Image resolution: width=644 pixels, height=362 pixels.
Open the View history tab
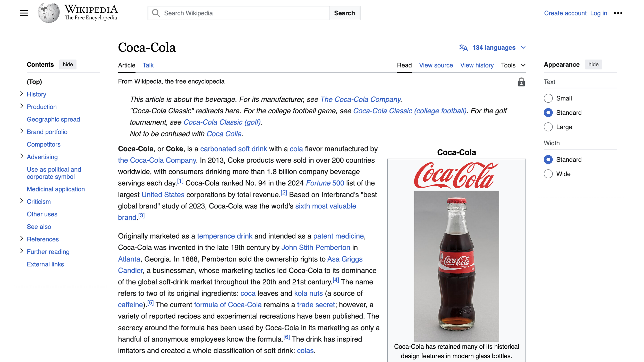coord(477,65)
